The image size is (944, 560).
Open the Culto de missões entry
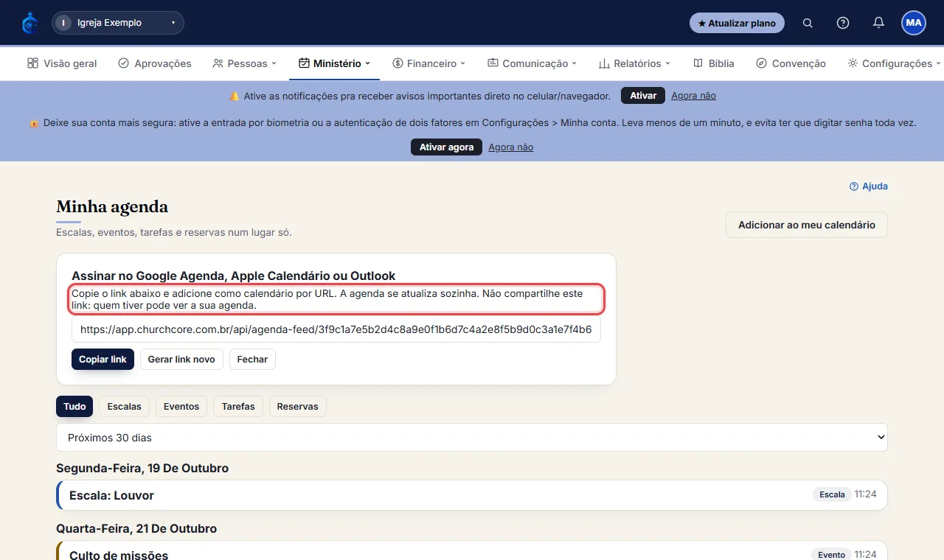[472, 551]
